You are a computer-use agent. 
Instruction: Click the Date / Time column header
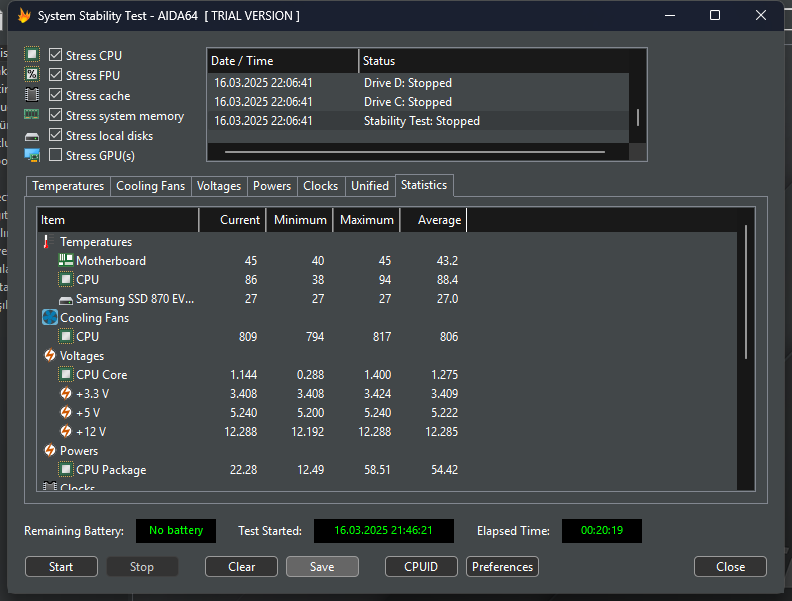(x=283, y=61)
